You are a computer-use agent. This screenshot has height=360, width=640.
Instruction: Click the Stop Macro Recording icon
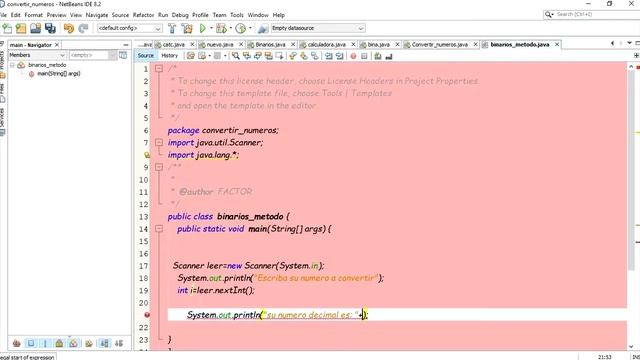coord(364,56)
